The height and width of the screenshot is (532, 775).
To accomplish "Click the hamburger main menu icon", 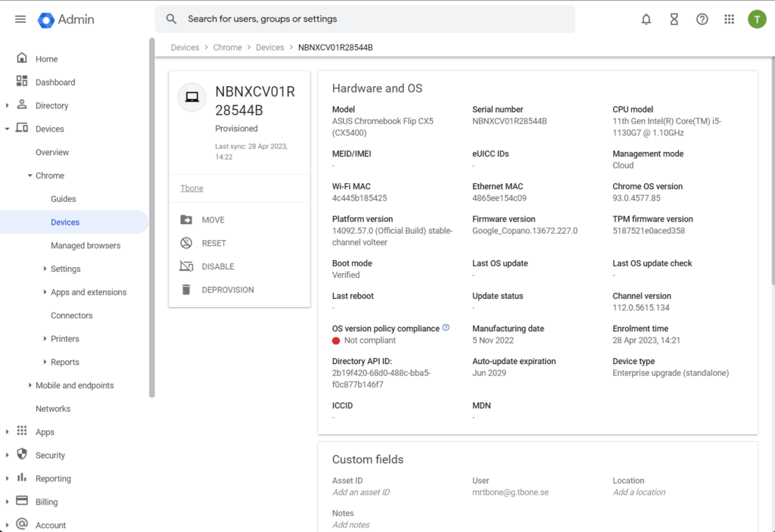I will pyautogui.click(x=20, y=19).
